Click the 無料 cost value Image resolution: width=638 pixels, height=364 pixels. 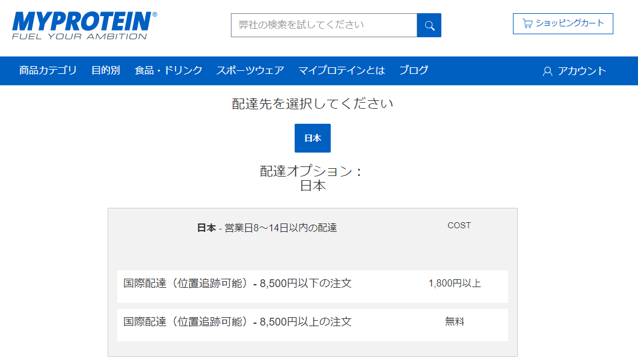click(455, 322)
